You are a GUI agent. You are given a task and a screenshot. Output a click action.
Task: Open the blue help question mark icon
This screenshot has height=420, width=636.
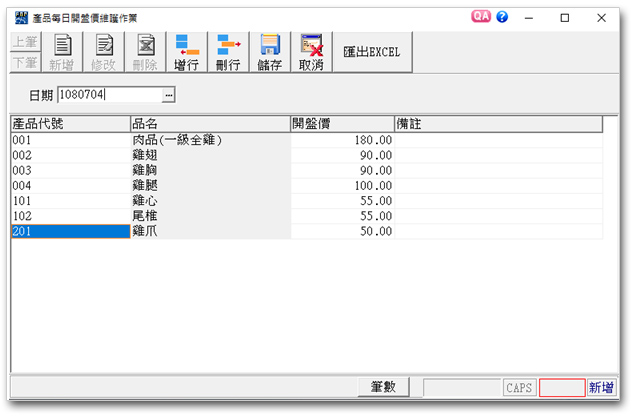(502, 17)
